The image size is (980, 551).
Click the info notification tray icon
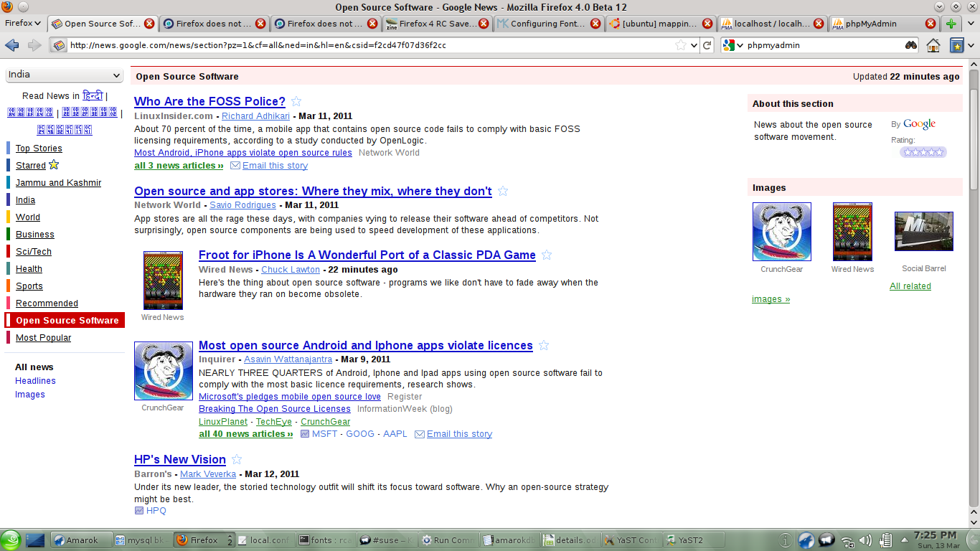point(786,540)
